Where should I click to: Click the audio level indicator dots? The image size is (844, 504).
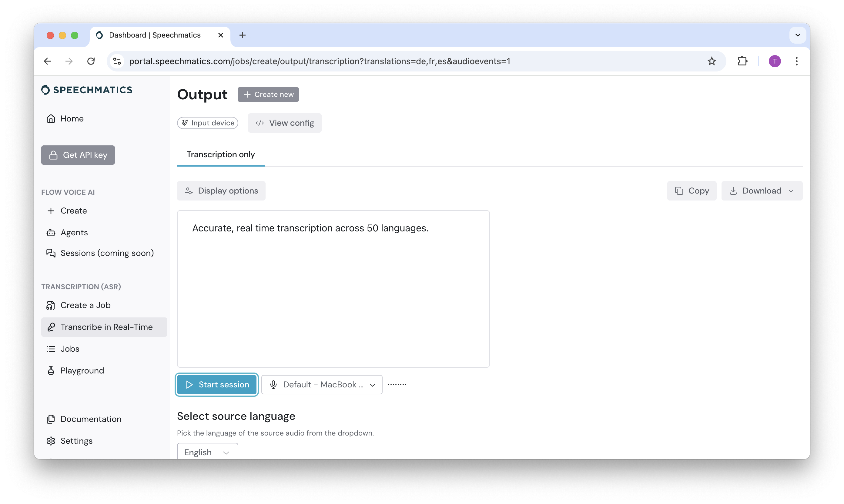pos(397,384)
